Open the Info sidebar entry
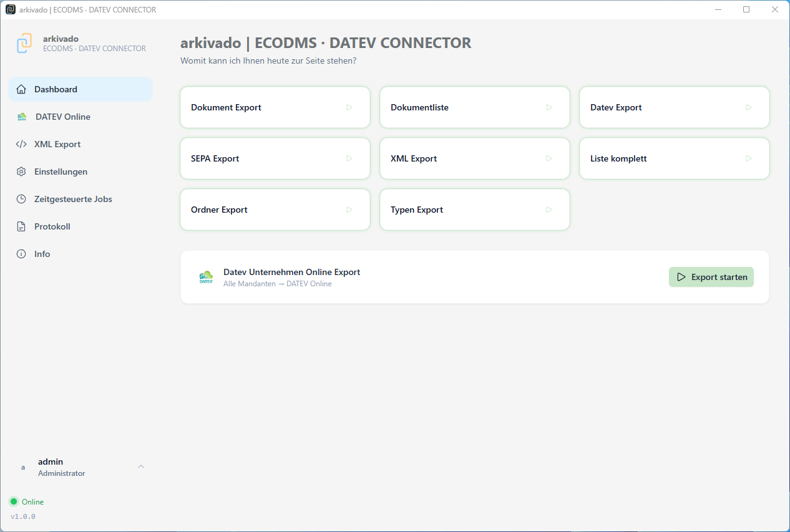Screen dimensions: 790x532 80,254
